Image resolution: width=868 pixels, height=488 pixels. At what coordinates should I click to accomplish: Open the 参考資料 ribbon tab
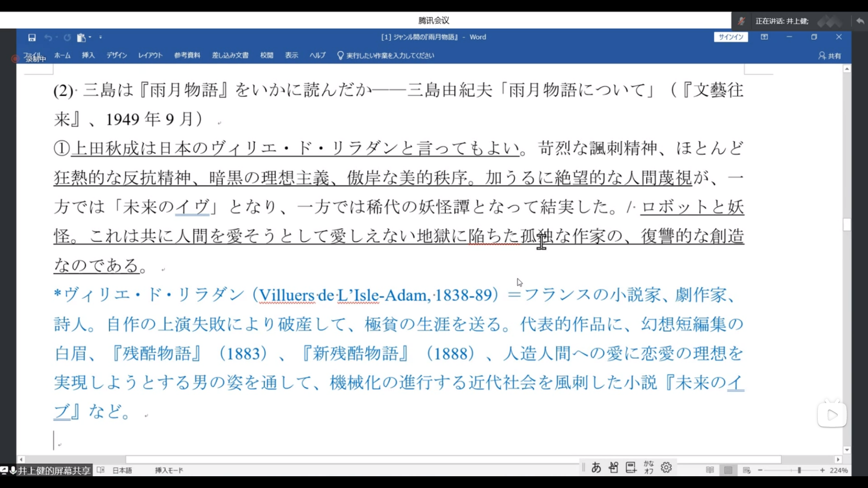187,55
